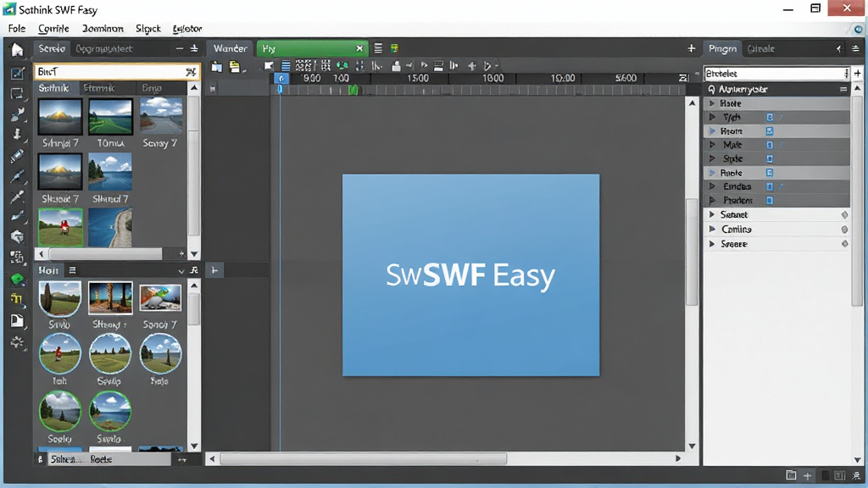Click the green marker on the timeline ruler
This screenshot has width=868, height=488.
[353, 90]
